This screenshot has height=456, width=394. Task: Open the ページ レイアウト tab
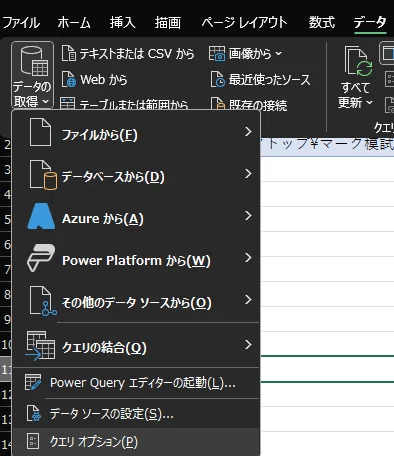coord(244,23)
